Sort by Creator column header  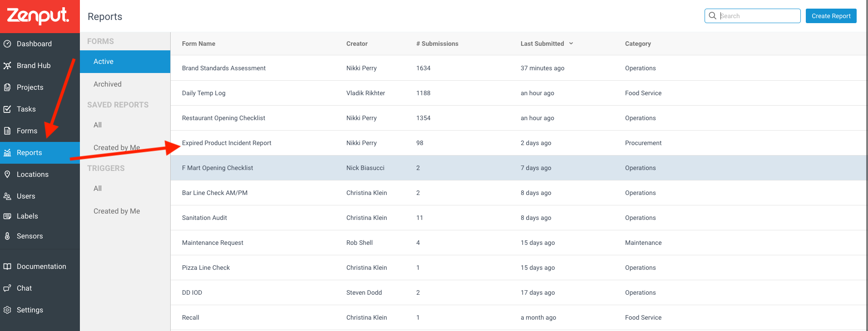(x=357, y=44)
